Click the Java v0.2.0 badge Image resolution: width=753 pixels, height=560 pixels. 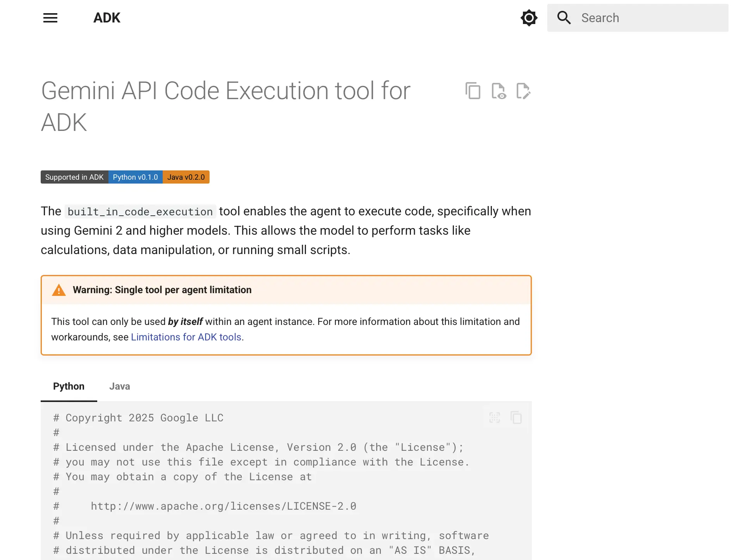coord(186,177)
